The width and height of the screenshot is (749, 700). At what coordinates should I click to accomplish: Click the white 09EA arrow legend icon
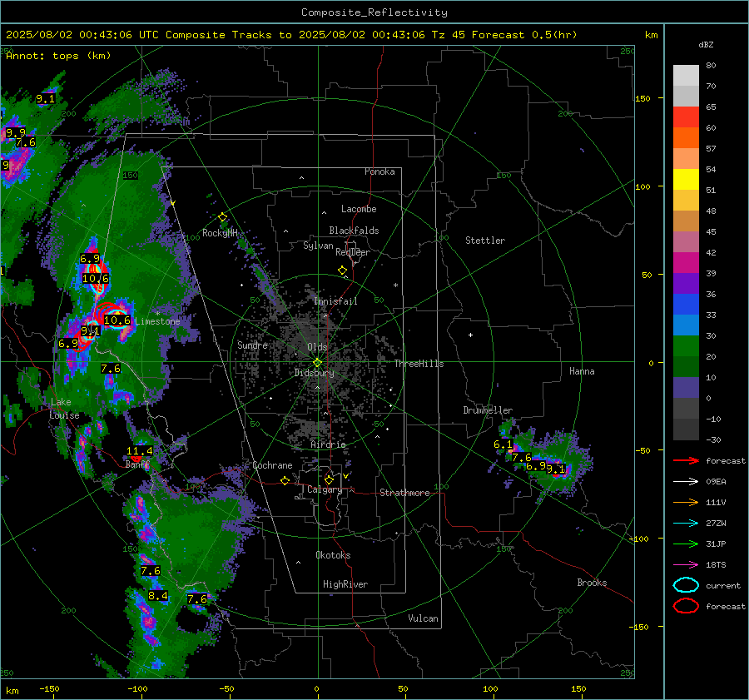click(686, 481)
